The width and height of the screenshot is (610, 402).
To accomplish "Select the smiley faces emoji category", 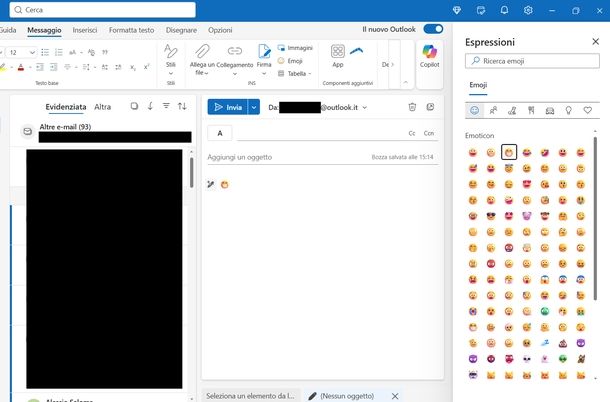I will point(474,110).
